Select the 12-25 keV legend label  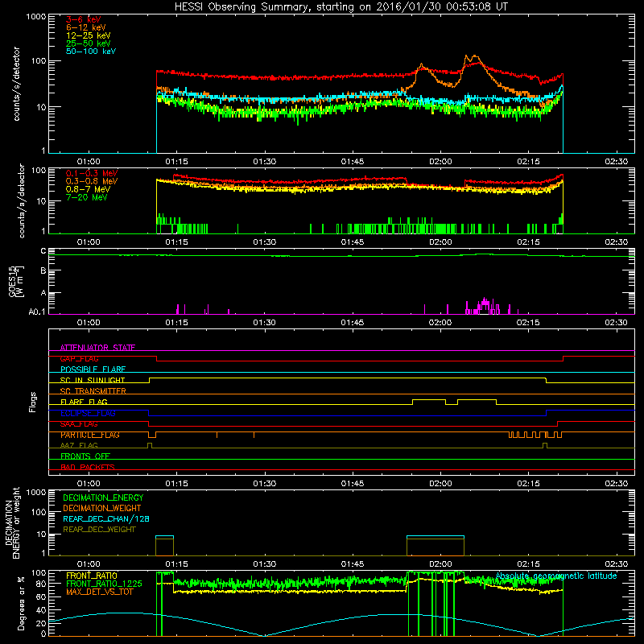click(88, 35)
